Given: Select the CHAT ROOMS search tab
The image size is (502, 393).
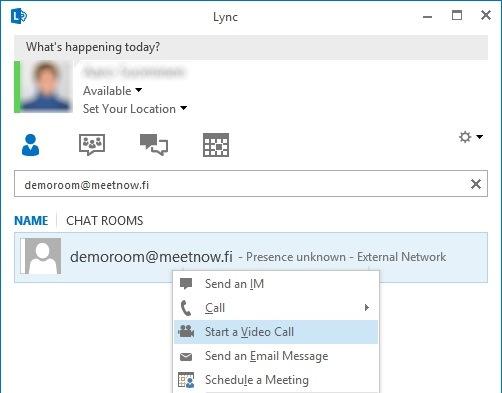Looking at the screenshot, I should click(x=105, y=221).
